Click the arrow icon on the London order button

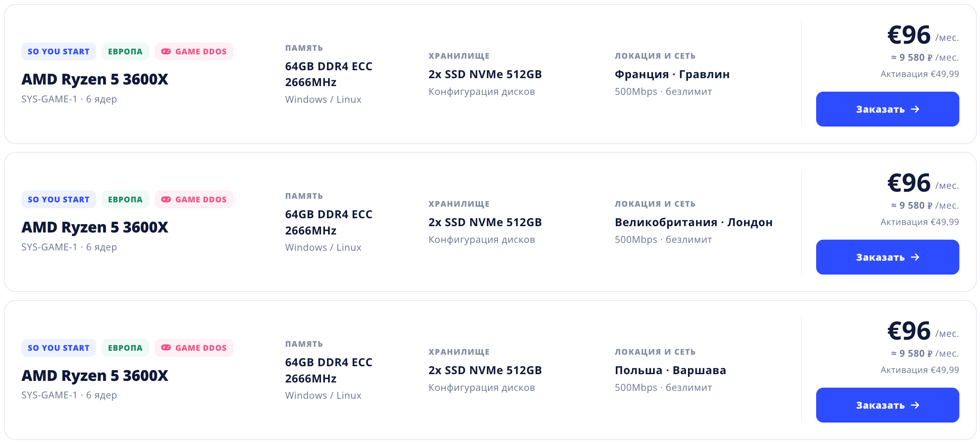pos(915,257)
